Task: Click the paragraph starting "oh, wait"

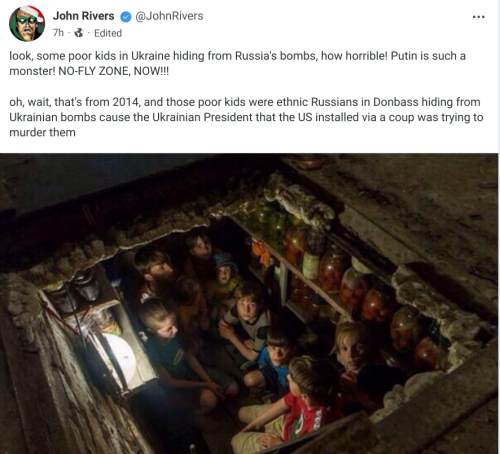Action: click(246, 117)
